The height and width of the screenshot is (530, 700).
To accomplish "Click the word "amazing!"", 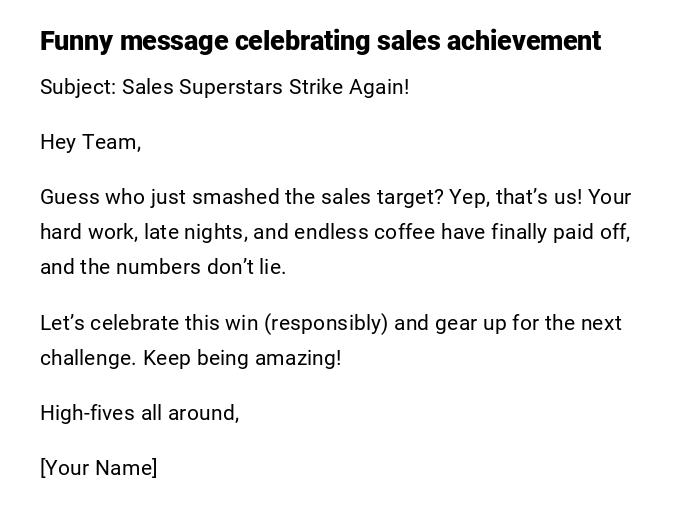I will [297, 358].
